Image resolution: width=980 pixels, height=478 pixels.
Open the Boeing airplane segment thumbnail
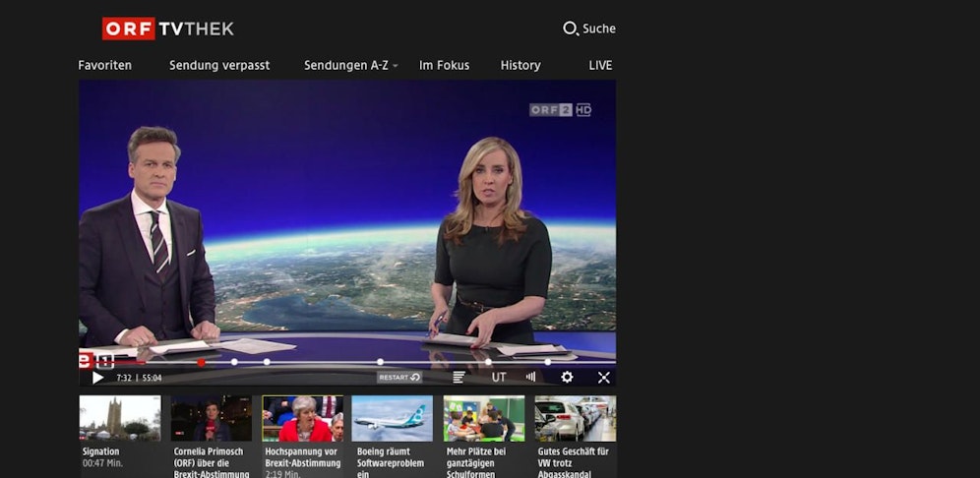coord(392,419)
